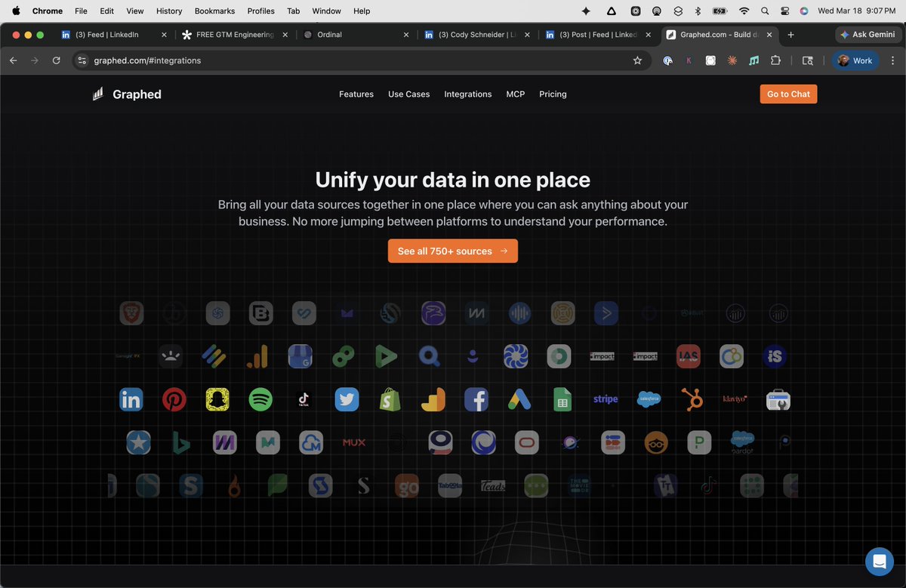Select the Brave lion icon
The width and height of the screenshot is (906, 588).
[x=131, y=313]
